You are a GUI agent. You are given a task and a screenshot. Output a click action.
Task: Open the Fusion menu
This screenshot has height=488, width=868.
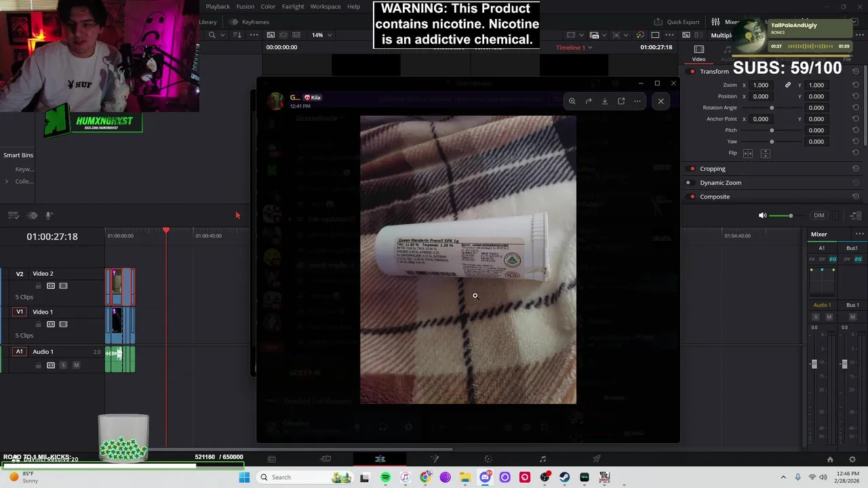click(245, 6)
